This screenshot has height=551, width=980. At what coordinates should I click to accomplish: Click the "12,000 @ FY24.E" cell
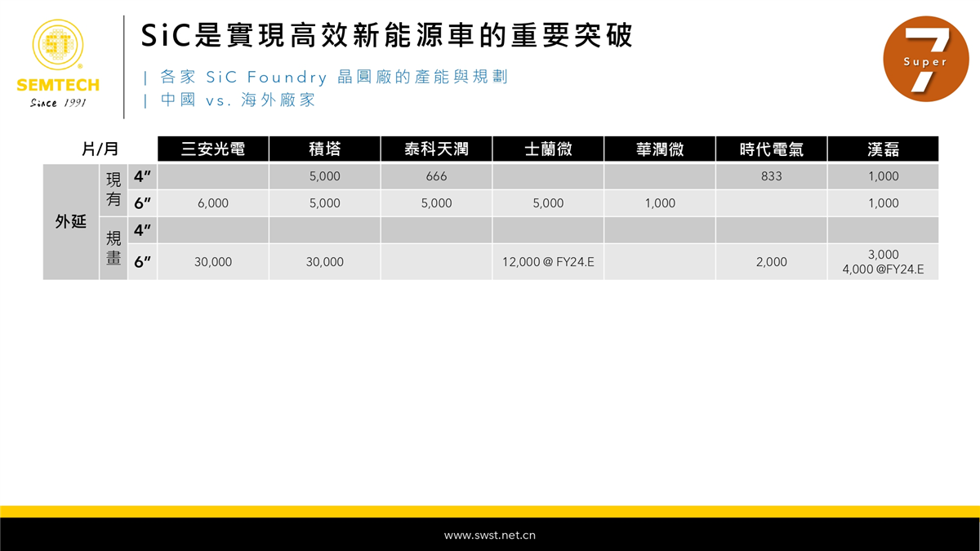tap(548, 262)
